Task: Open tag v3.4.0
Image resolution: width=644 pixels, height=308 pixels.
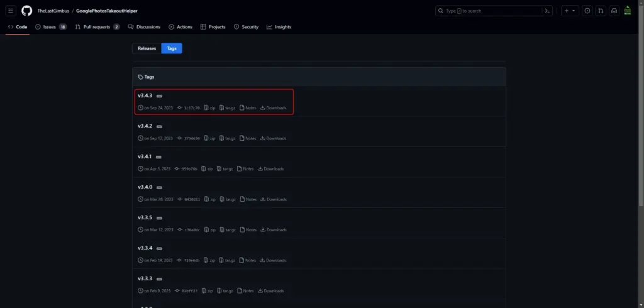Action: pos(145,187)
